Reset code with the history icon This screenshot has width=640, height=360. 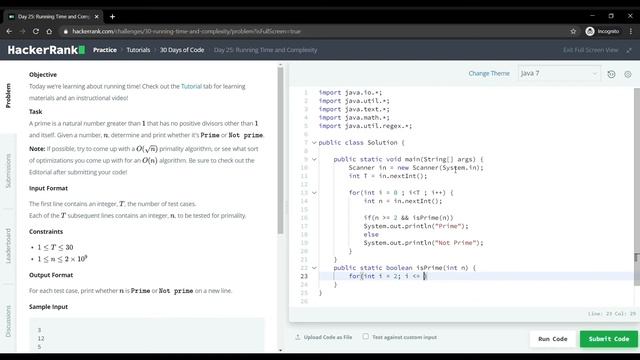coord(611,74)
